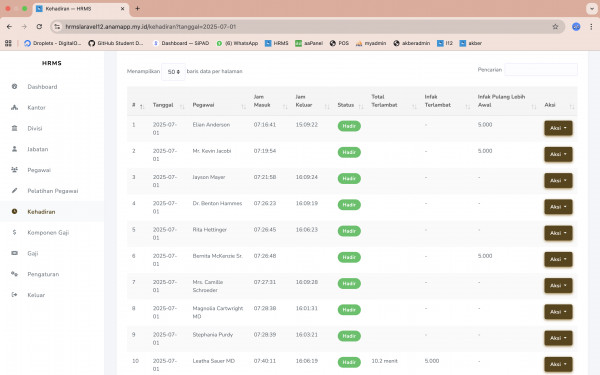Open Aksi dropdown for Leatha Sauer MD

pyautogui.click(x=558, y=364)
